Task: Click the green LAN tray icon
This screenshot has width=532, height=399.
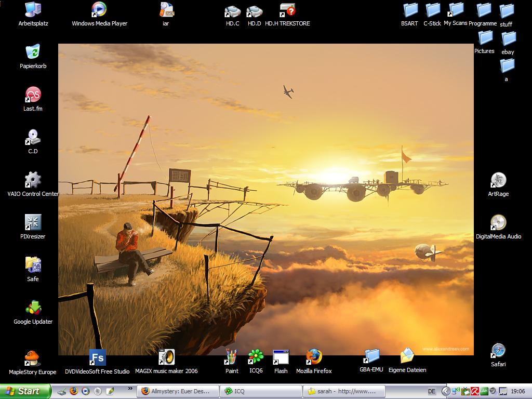Action: tap(484, 391)
